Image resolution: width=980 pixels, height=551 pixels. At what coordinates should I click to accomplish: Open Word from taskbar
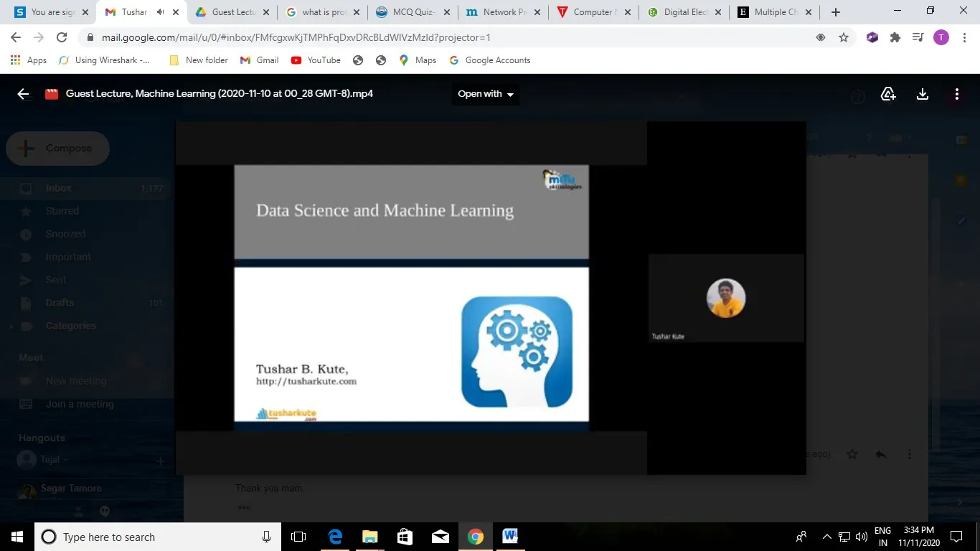point(510,537)
